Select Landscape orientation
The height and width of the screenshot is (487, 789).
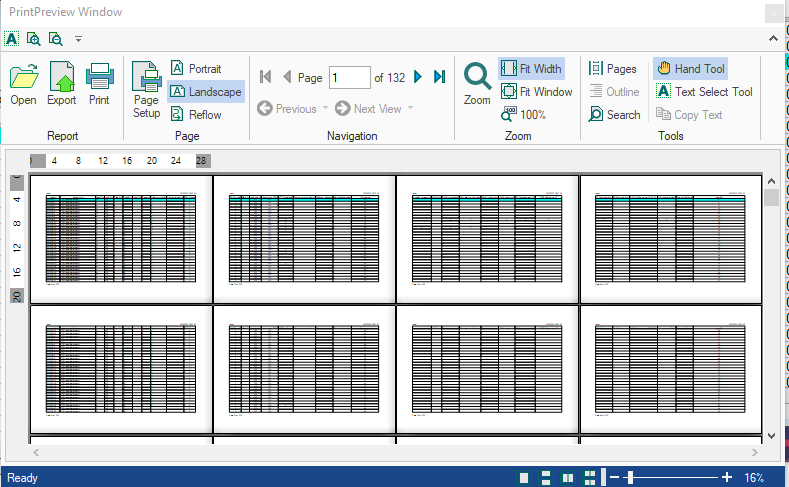(x=206, y=92)
